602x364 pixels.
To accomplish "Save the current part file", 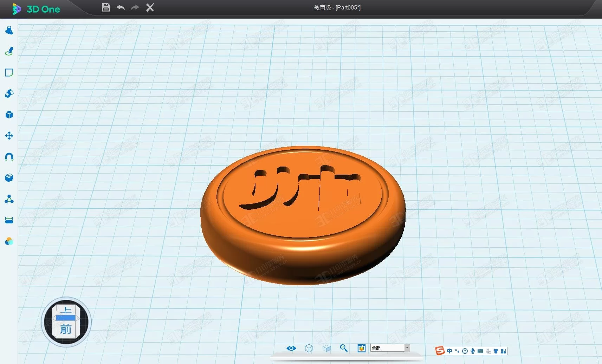I will tap(106, 7).
